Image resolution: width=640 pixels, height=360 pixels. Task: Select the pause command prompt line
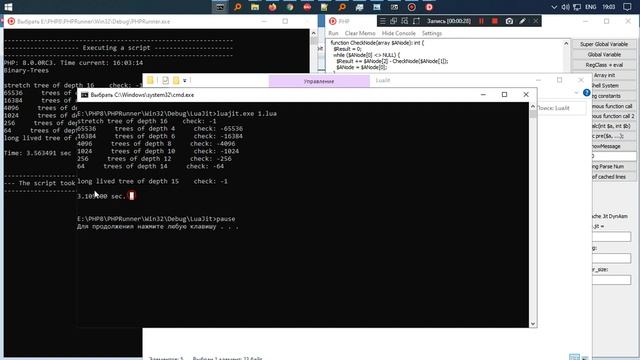tap(156, 219)
